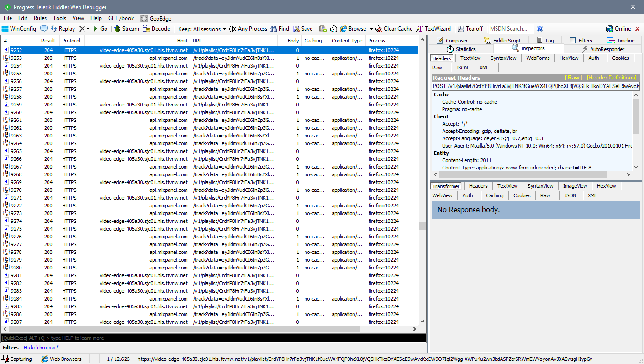
Task: Click the Hide 'chrome:*' filter link
Action: tap(42, 348)
